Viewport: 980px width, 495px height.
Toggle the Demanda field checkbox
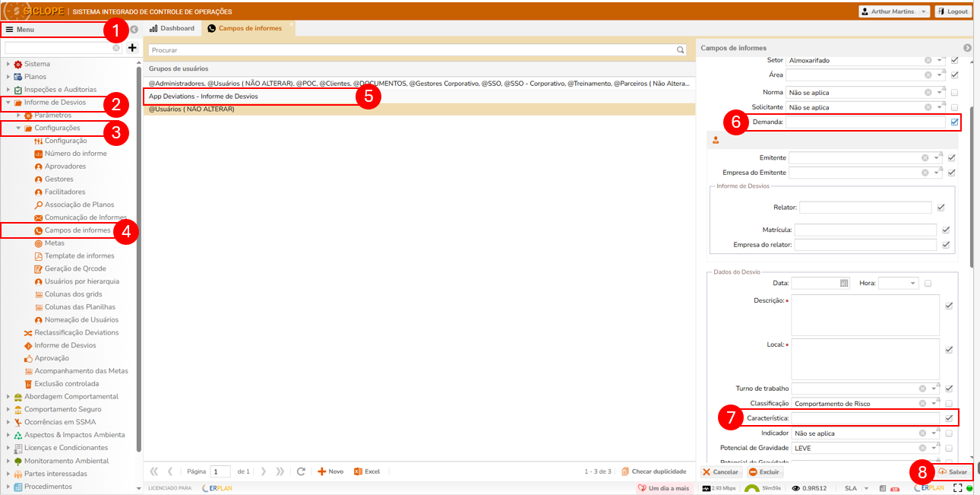click(954, 122)
